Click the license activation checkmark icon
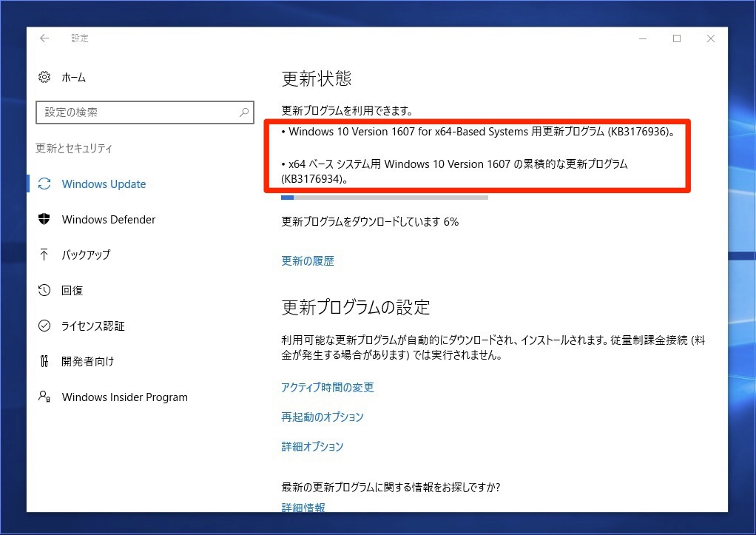756x535 pixels. point(44,326)
